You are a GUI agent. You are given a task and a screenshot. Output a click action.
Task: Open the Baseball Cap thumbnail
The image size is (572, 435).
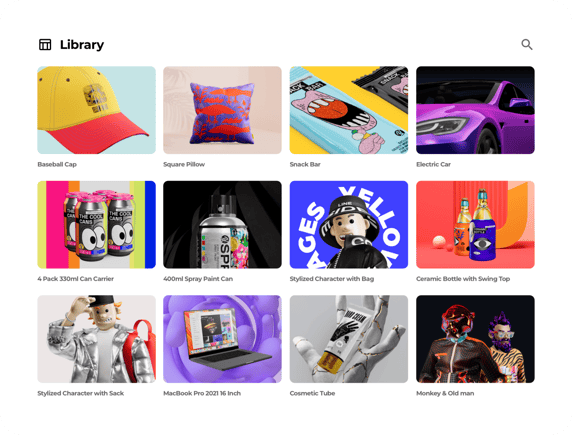(96, 110)
